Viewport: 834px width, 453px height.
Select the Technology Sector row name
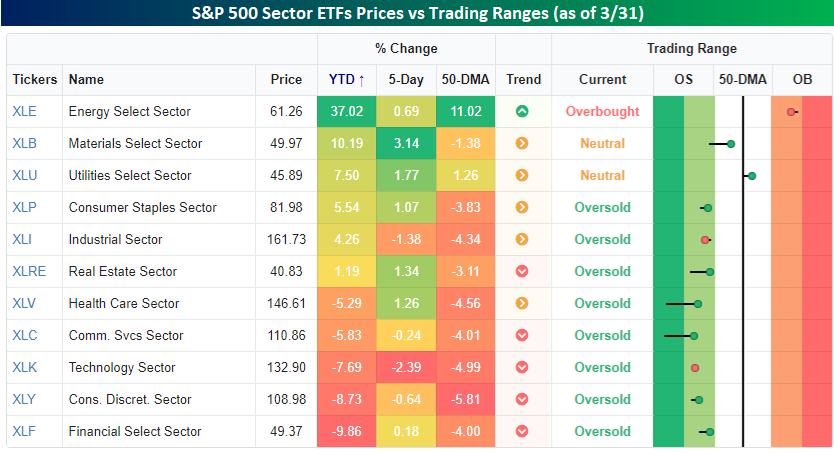click(121, 367)
